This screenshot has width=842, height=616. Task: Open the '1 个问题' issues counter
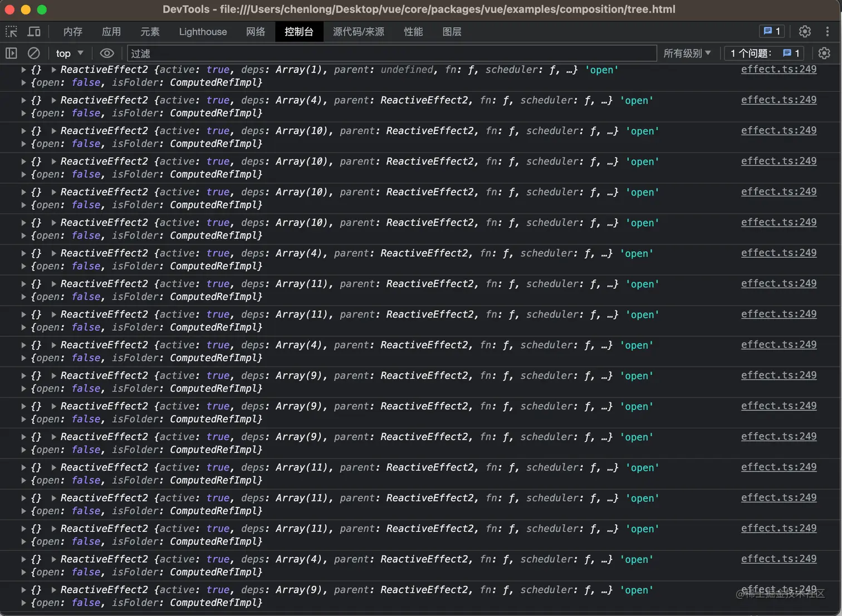pos(765,53)
